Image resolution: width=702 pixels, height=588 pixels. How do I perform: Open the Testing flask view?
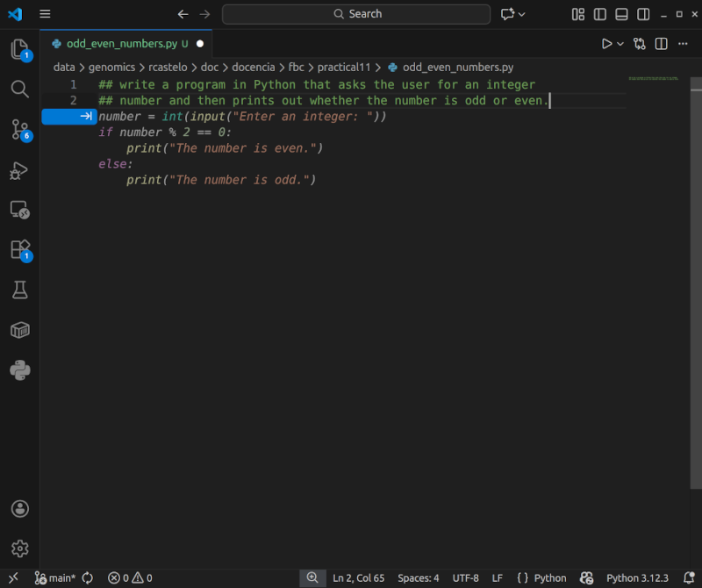tap(19, 290)
